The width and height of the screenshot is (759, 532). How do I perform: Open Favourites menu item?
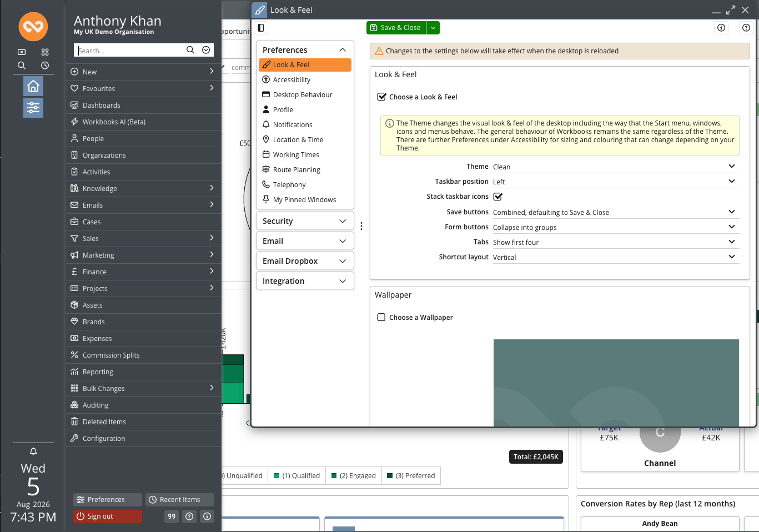[x=143, y=88]
